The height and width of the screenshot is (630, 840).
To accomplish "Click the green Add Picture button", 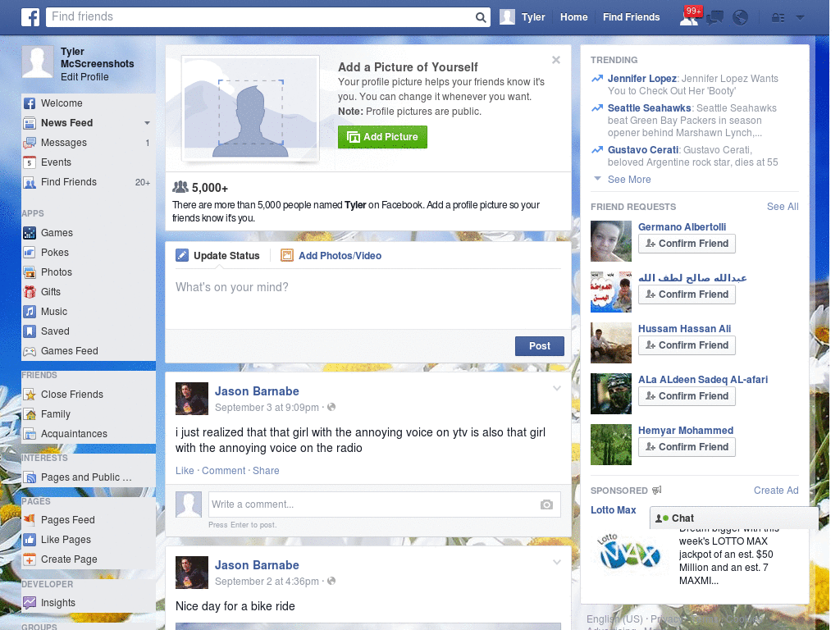I will 382,137.
